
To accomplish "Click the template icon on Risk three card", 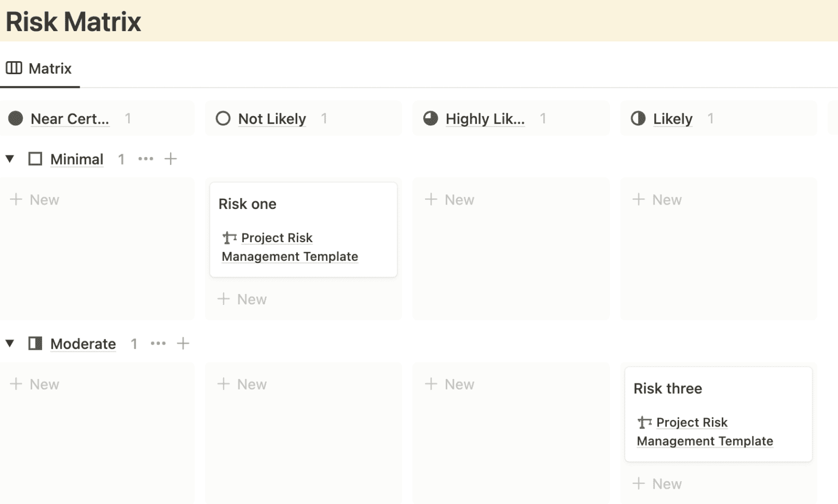I will point(644,422).
